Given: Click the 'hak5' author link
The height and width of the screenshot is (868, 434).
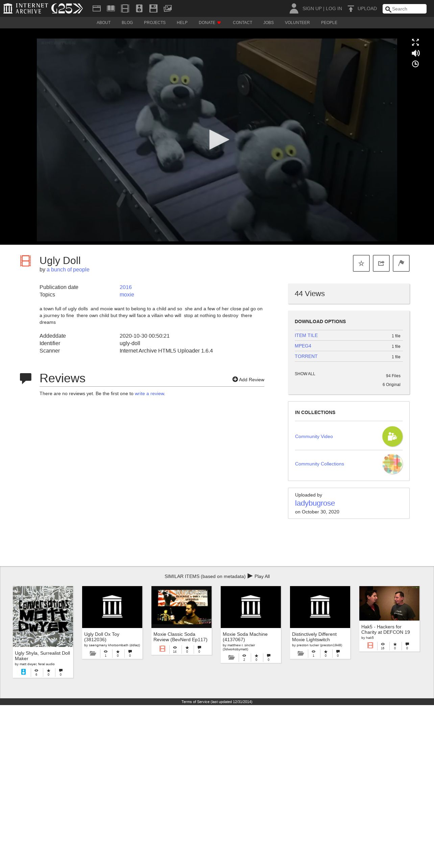Looking at the screenshot, I should (x=370, y=638).
